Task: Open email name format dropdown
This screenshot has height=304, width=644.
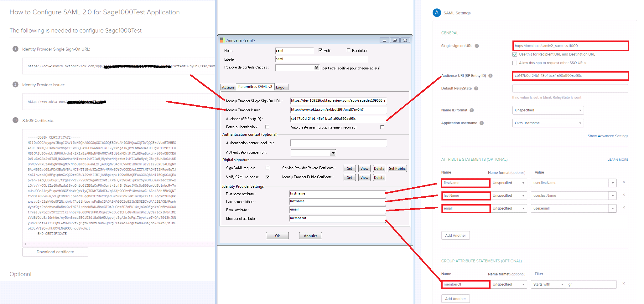Action: (509, 209)
